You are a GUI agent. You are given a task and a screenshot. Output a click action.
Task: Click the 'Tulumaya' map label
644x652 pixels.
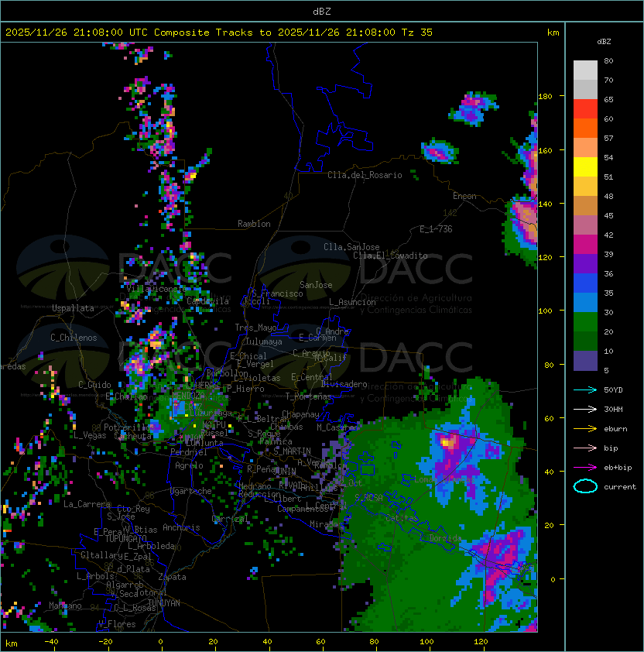point(264,341)
